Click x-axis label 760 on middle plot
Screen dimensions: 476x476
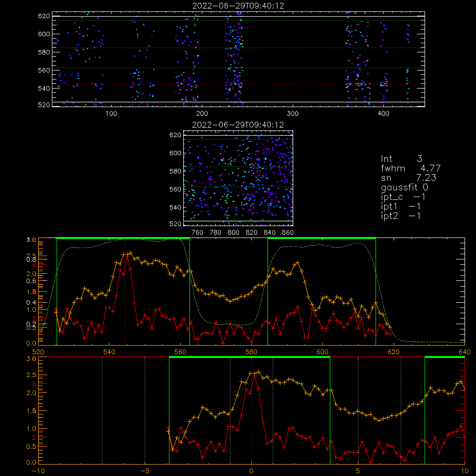pos(198,233)
